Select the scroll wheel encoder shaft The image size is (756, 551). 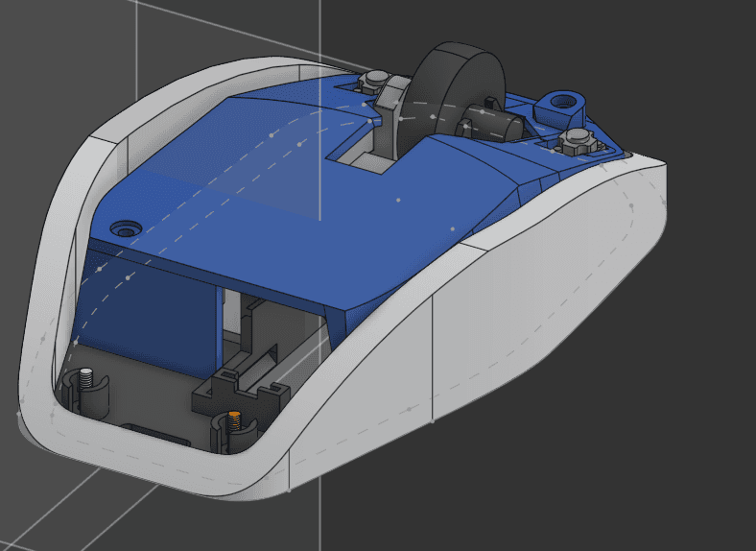tap(499, 125)
